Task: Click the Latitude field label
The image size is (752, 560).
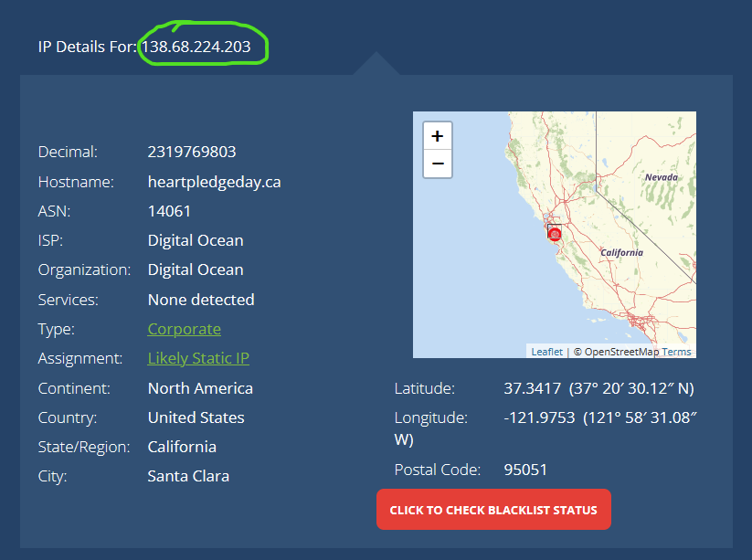Action: click(x=425, y=388)
